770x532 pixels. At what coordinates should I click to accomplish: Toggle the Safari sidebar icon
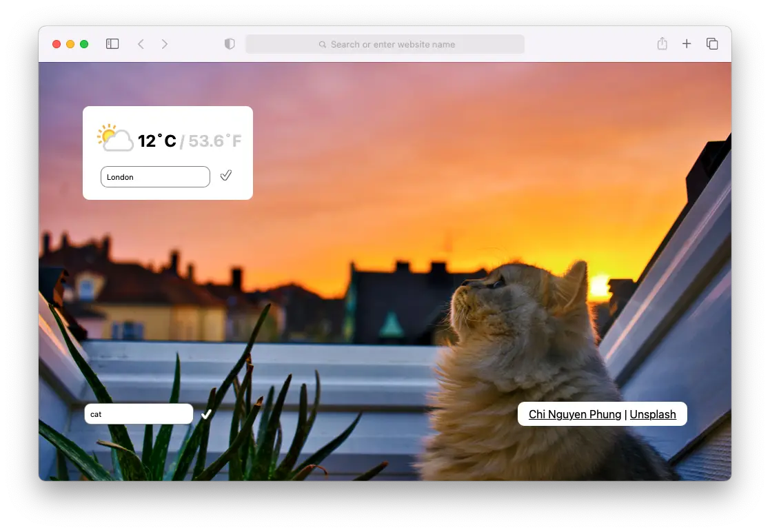112,43
